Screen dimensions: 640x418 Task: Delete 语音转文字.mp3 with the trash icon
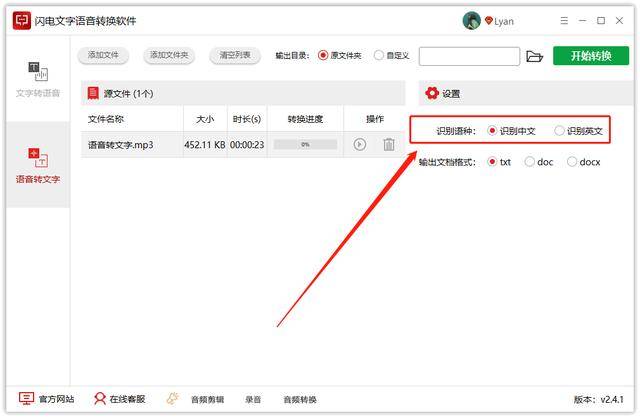[389, 145]
